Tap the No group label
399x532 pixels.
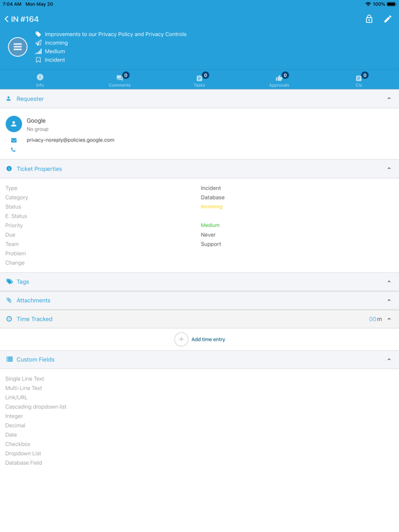click(37, 130)
